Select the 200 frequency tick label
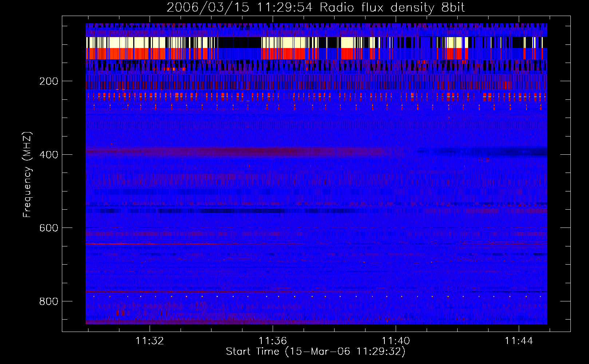 (x=49, y=81)
